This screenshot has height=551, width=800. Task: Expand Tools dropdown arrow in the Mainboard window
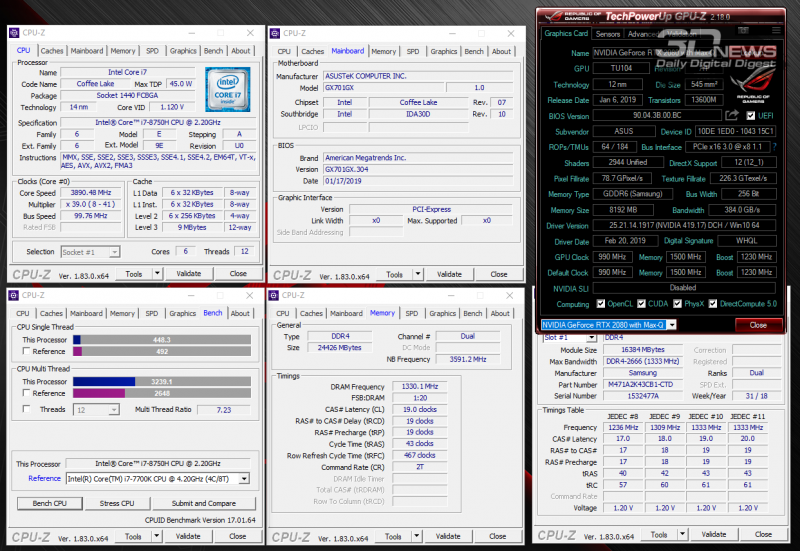click(418, 274)
